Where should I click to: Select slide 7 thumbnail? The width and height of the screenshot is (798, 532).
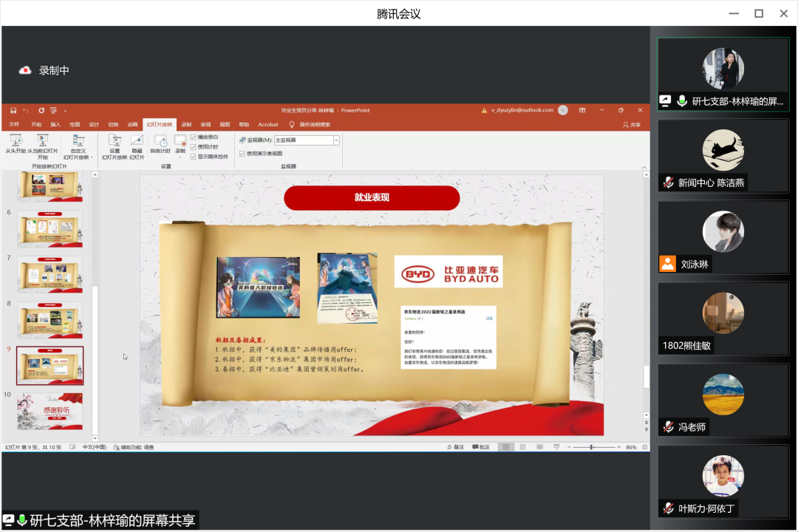click(x=50, y=274)
